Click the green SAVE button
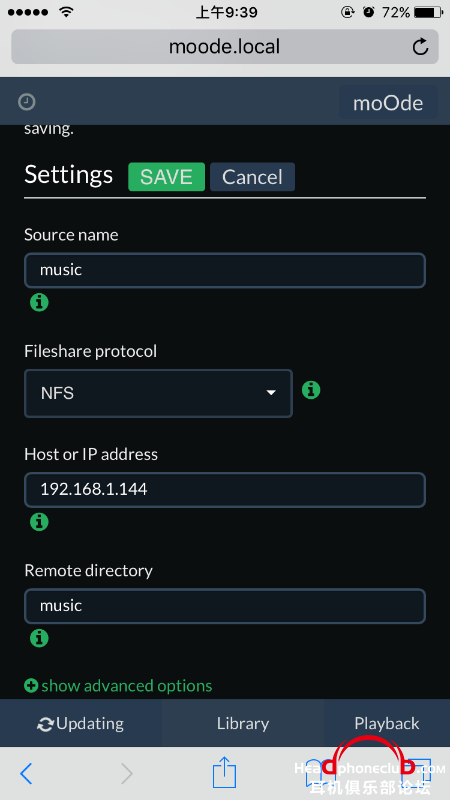 pos(166,177)
